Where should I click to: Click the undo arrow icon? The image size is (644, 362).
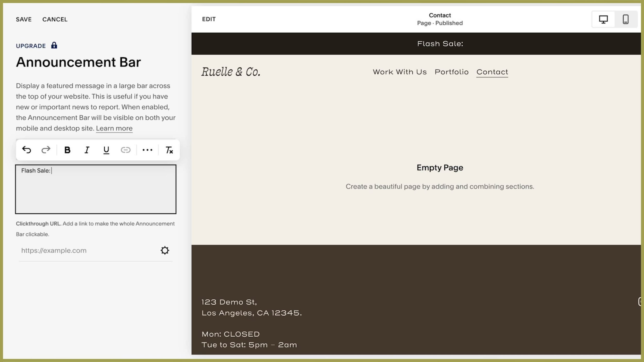27,150
